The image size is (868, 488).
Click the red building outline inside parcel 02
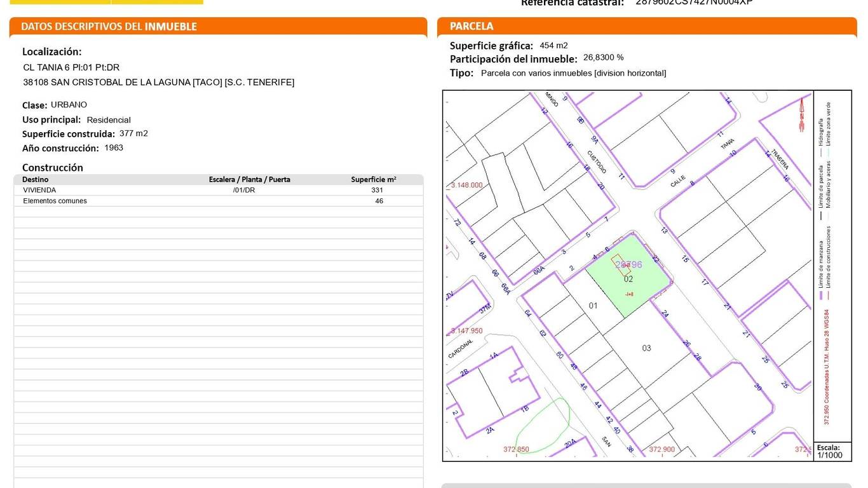620,263
